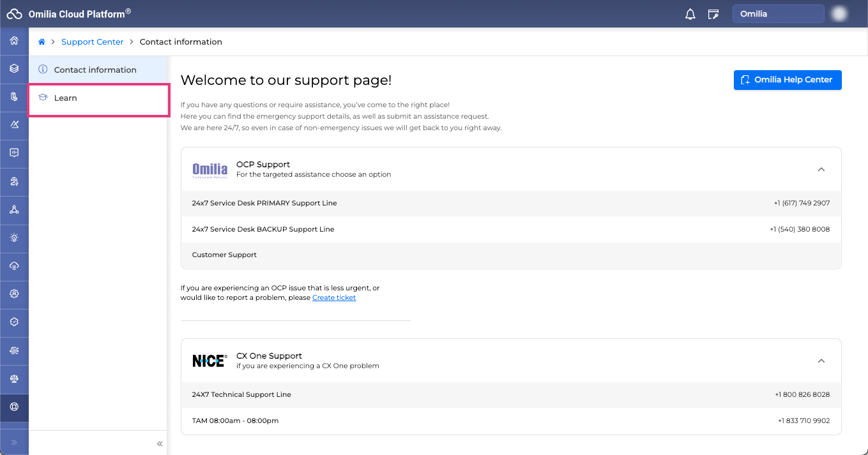Click the Create ticket link
Image resolution: width=868 pixels, height=455 pixels.
pos(334,298)
